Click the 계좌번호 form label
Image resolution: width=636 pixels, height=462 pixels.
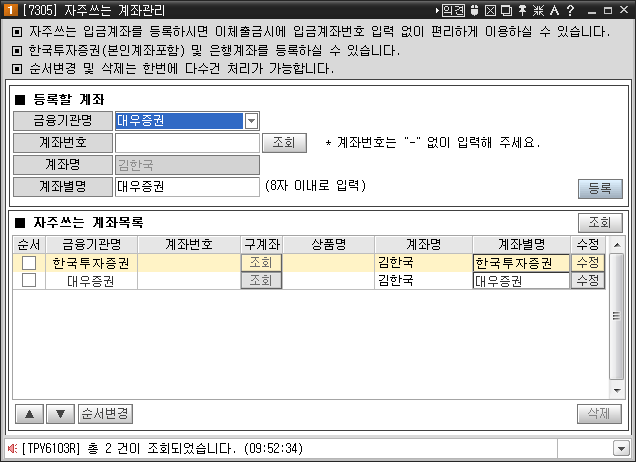[x=63, y=143]
